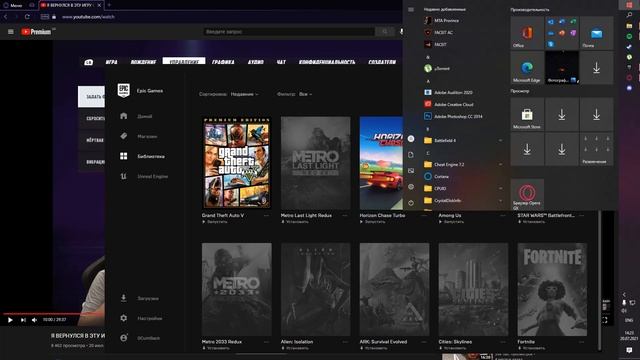Click the Epic Games logo in the launcher
The height and width of the screenshot is (360, 640).
[123, 91]
